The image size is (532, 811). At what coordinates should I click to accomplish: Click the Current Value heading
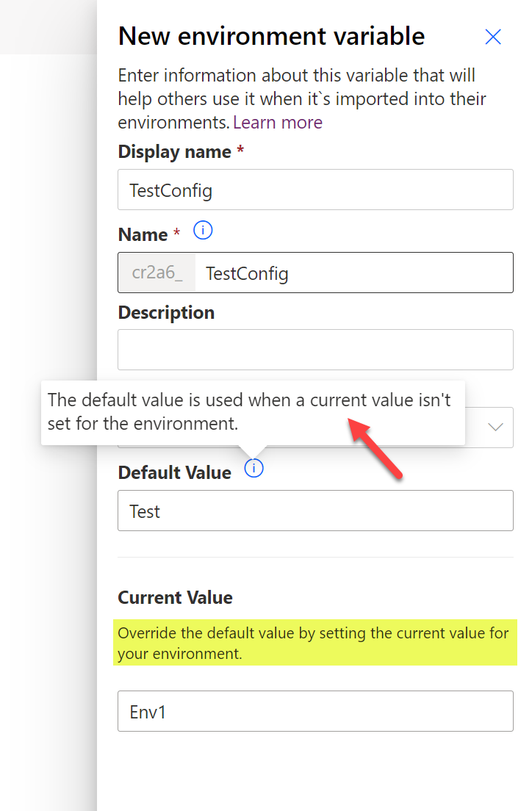175,597
